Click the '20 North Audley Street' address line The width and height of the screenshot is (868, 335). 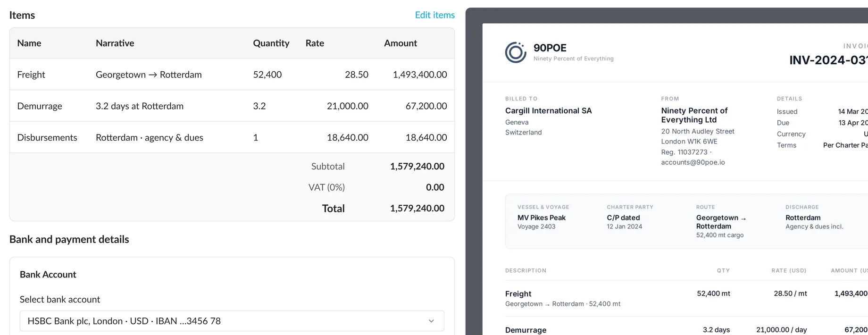(698, 131)
